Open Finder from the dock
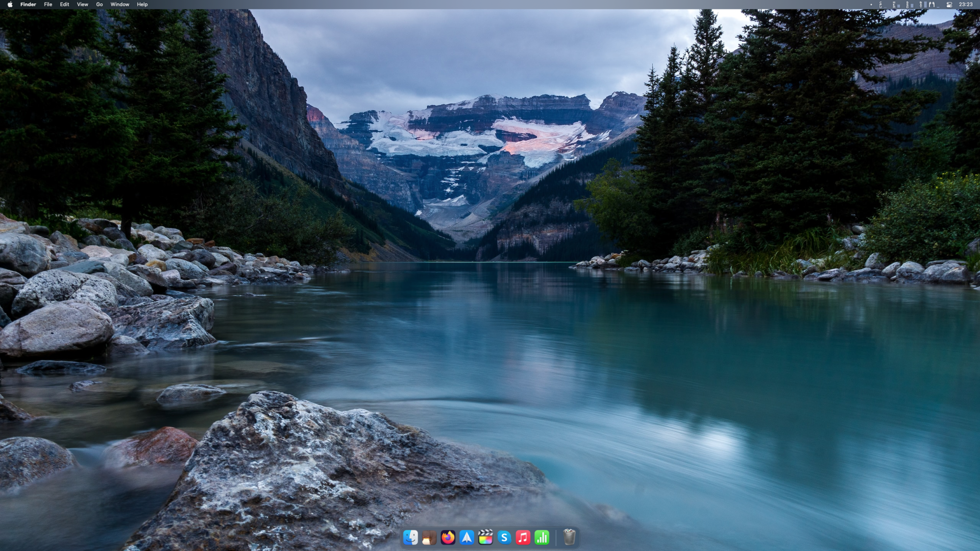Image resolution: width=980 pixels, height=551 pixels. point(410,538)
